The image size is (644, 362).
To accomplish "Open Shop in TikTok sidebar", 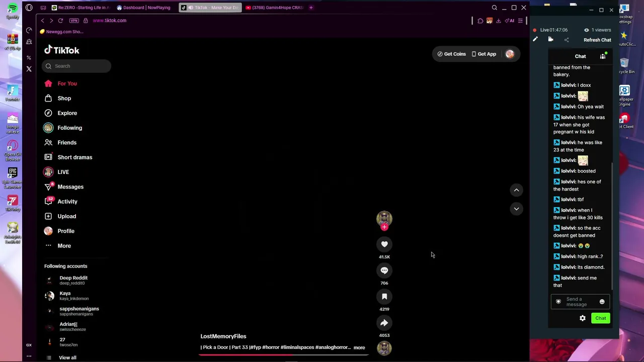I will [x=64, y=98].
